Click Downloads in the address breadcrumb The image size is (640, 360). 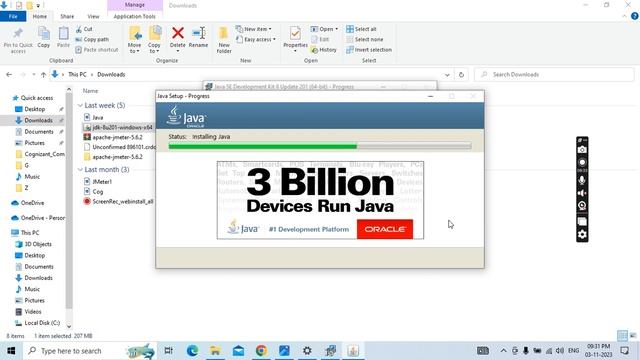111,75
